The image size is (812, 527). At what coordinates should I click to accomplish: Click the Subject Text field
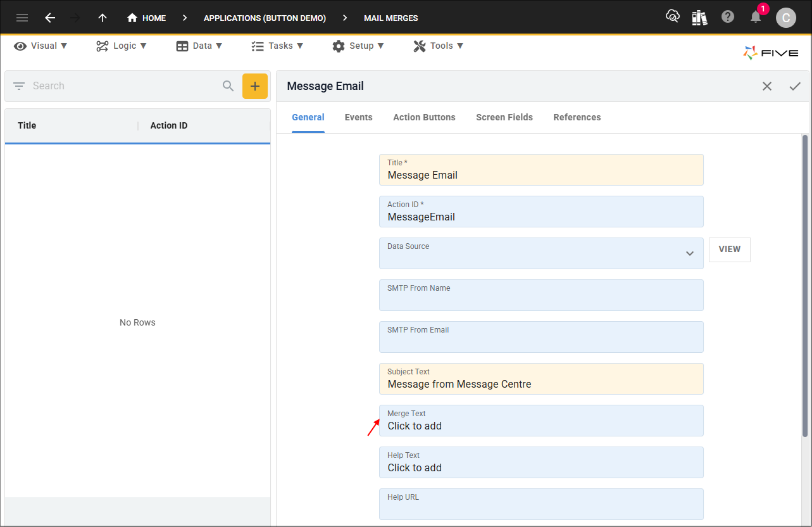click(x=541, y=379)
